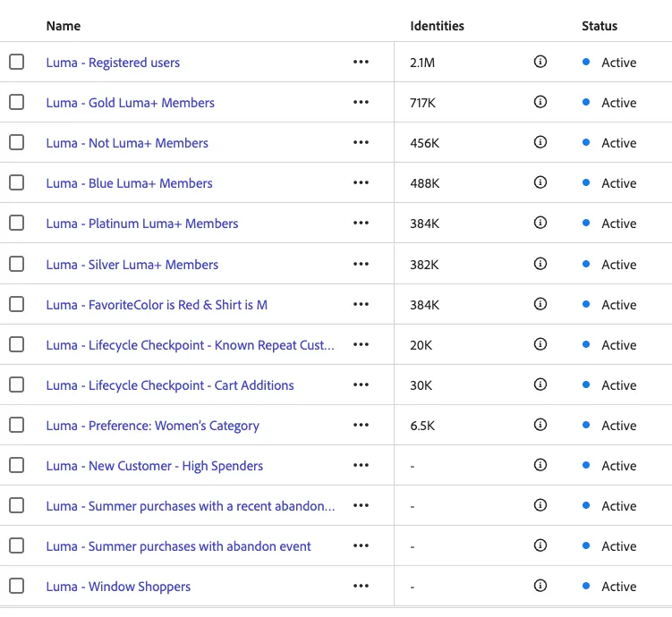Check the Known Repeat Cust... row checkbox
The height and width of the screenshot is (617, 672).
(x=17, y=344)
